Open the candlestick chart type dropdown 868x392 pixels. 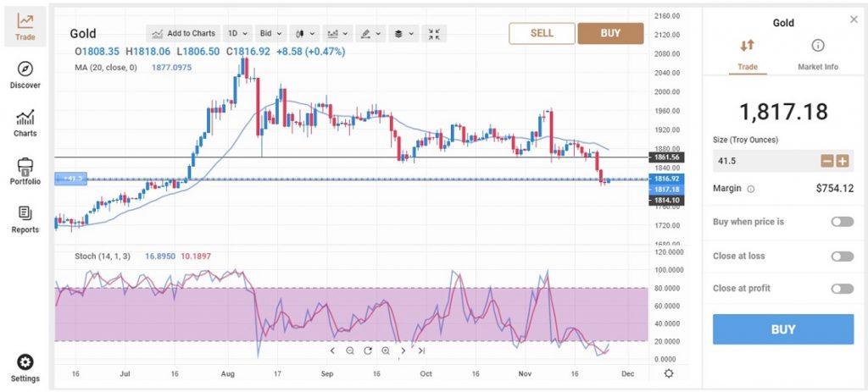305,34
